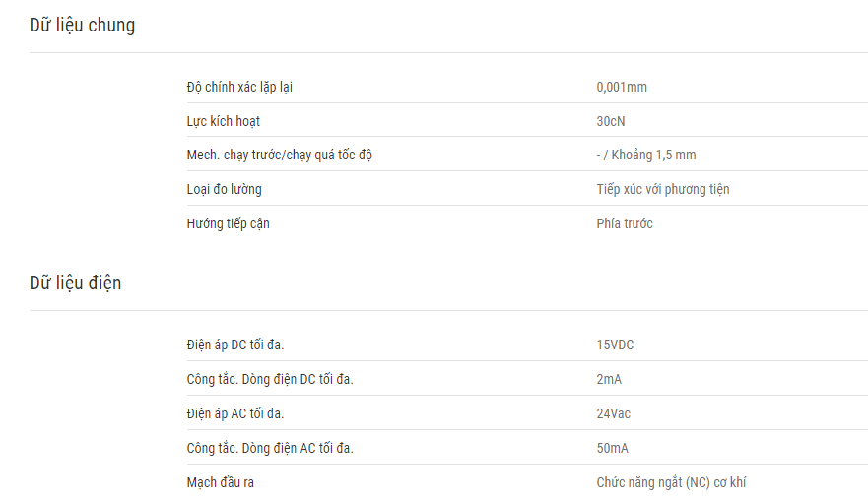Screen dimensions: 868x503
Task: Click 'Tiếp xúc với phương tiện' value
Action: coord(663,189)
